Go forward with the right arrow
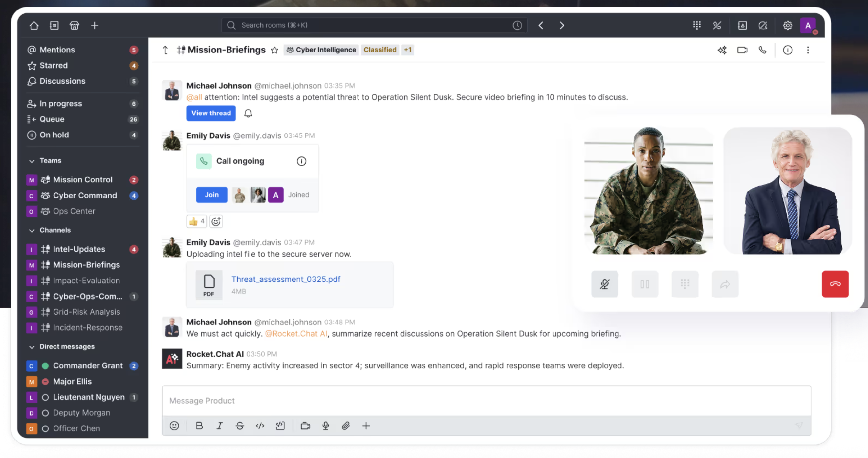 pyautogui.click(x=562, y=25)
